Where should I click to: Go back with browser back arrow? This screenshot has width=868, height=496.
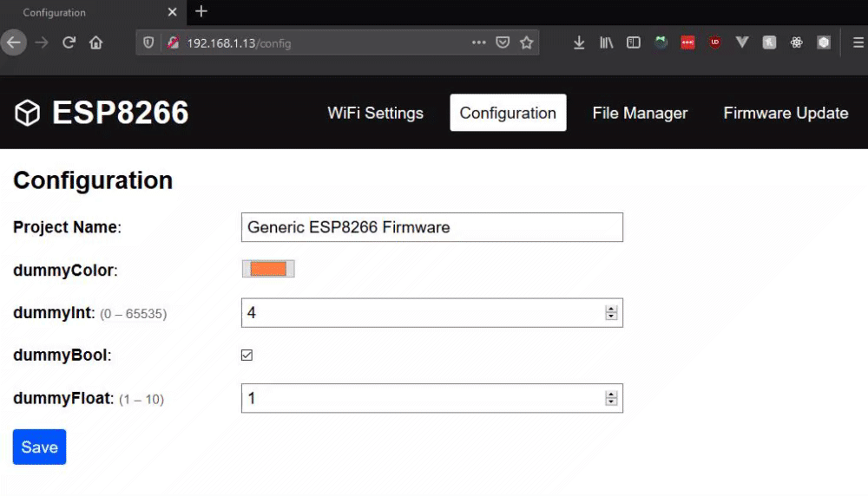(x=13, y=42)
